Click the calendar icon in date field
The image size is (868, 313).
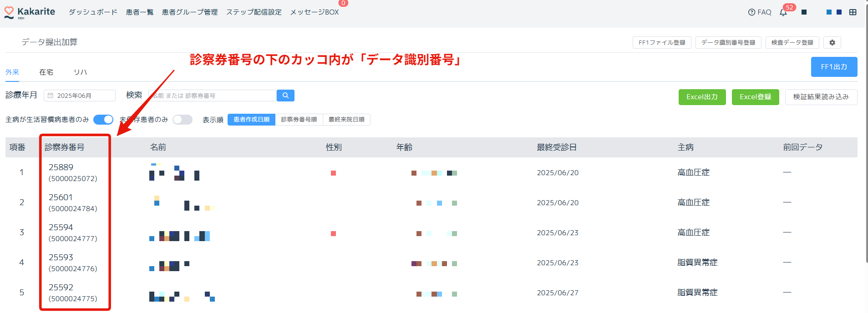click(51, 96)
